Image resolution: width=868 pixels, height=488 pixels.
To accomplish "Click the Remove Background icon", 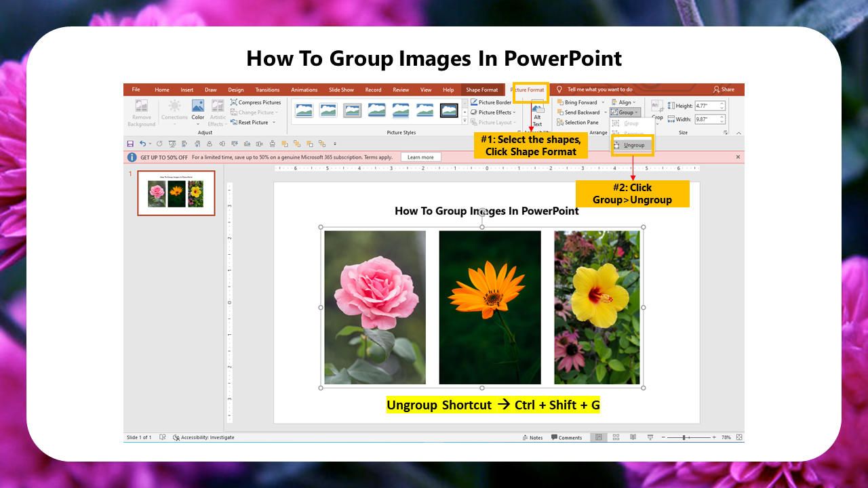I will click(141, 106).
